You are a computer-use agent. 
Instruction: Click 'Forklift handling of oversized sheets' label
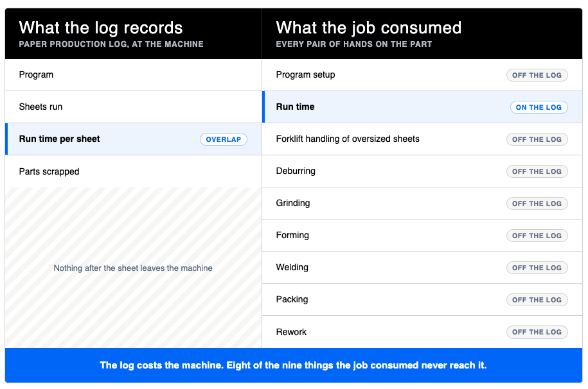(348, 139)
